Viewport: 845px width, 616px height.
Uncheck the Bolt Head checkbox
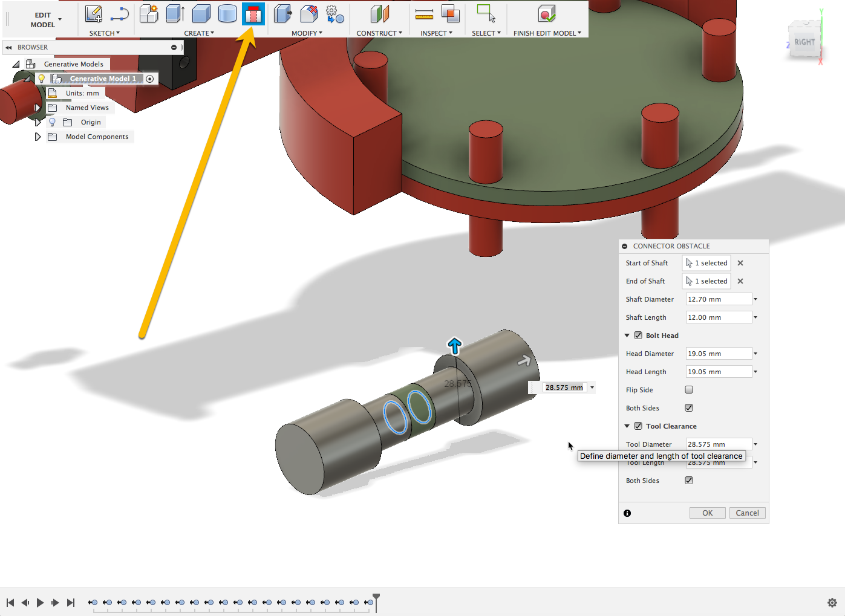click(638, 336)
